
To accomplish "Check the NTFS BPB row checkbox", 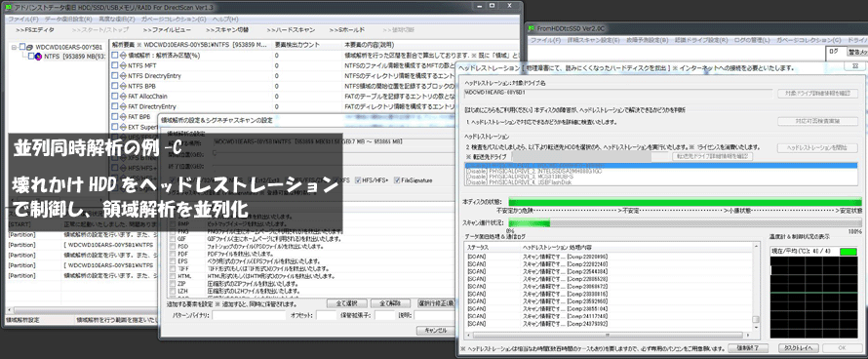I will [114, 87].
